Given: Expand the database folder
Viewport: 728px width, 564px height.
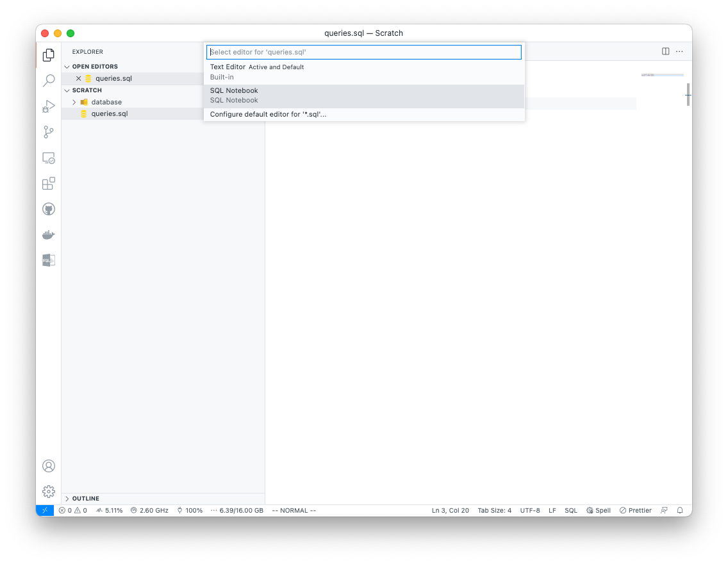Looking at the screenshot, I should coord(74,101).
